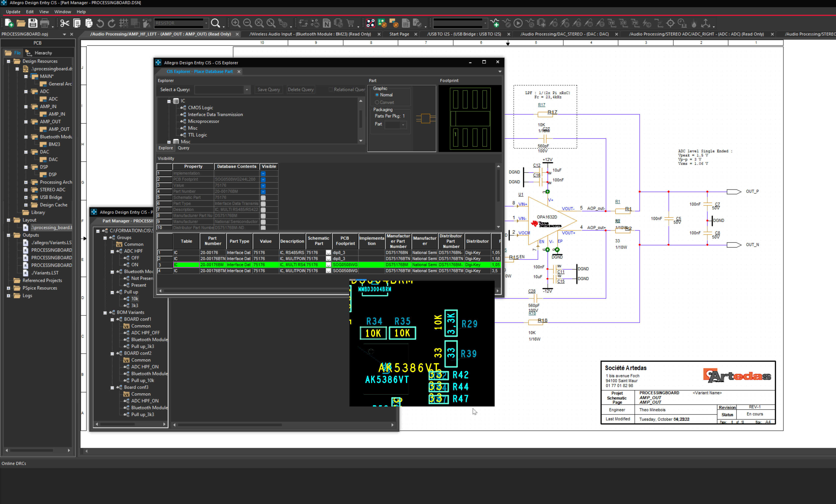Click the Save project icon
The image size is (836, 504).
point(32,23)
